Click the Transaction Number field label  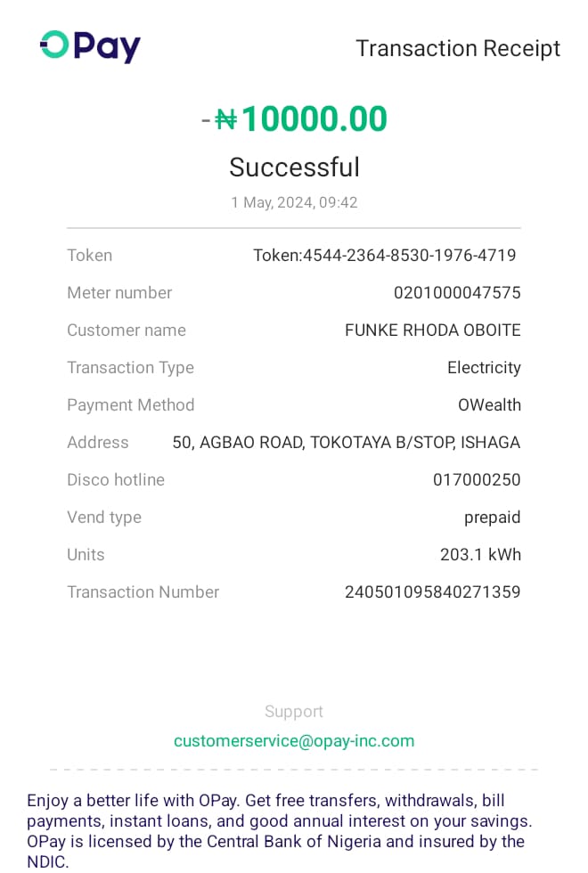143,592
